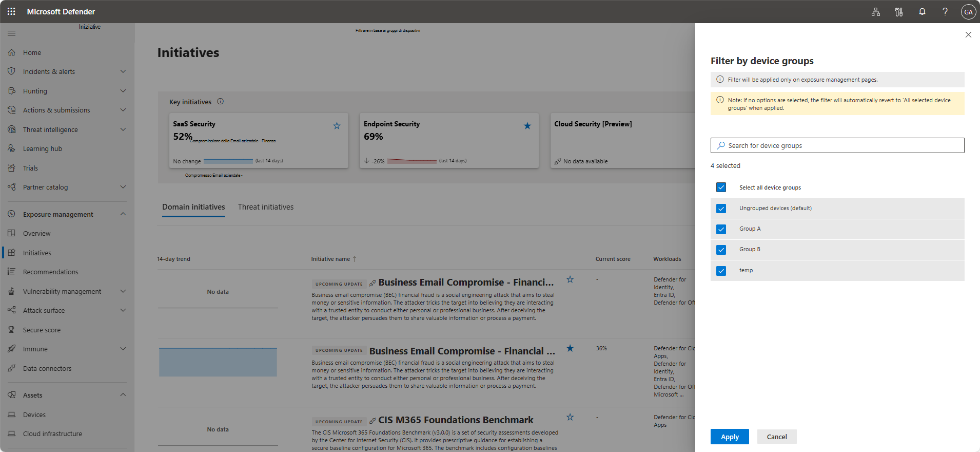Click the Key initiatives info icon

[x=221, y=102]
